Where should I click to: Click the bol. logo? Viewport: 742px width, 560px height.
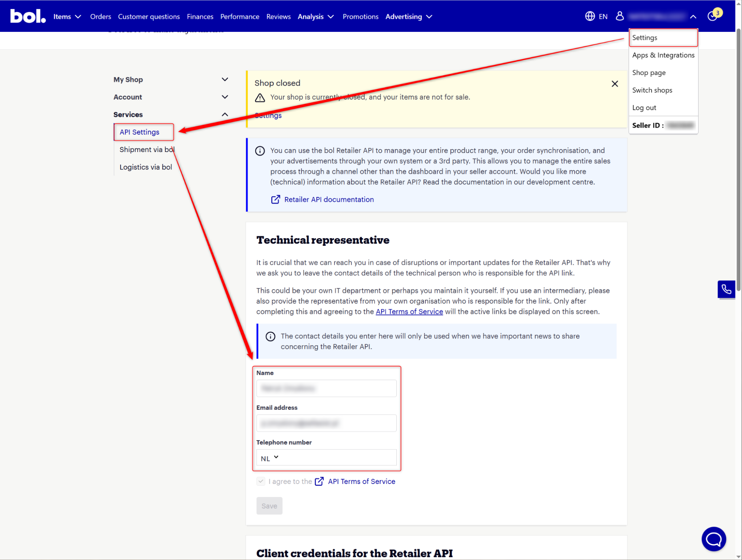pos(28,16)
